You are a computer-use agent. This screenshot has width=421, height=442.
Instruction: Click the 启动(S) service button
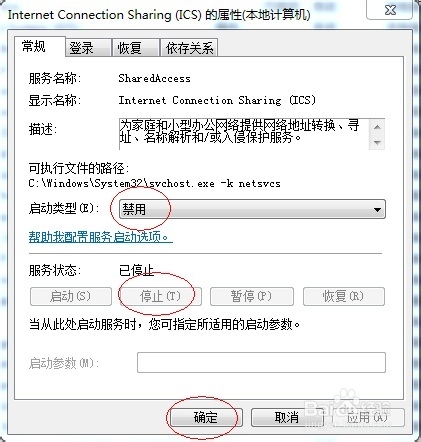[x=71, y=296]
